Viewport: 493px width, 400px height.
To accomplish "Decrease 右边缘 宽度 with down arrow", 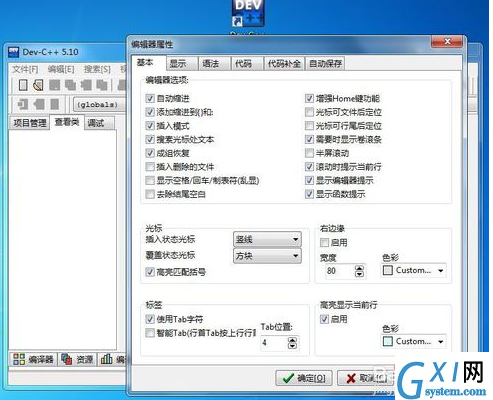I will point(359,274).
